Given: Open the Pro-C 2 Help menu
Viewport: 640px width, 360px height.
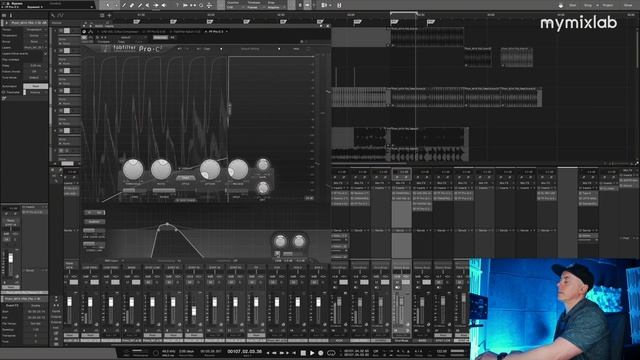Looking at the screenshot, I should (x=296, y=49).
